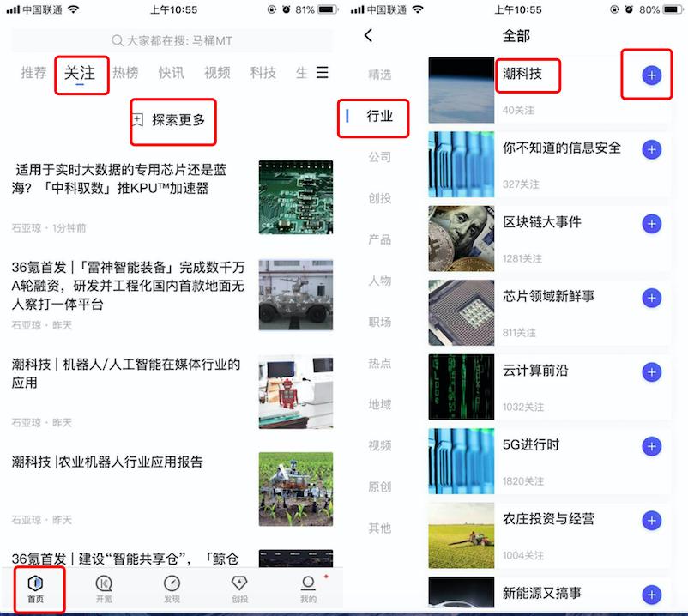
Task: Tap the magnifier icon in search bar
Action: click(x=118, y=41)
